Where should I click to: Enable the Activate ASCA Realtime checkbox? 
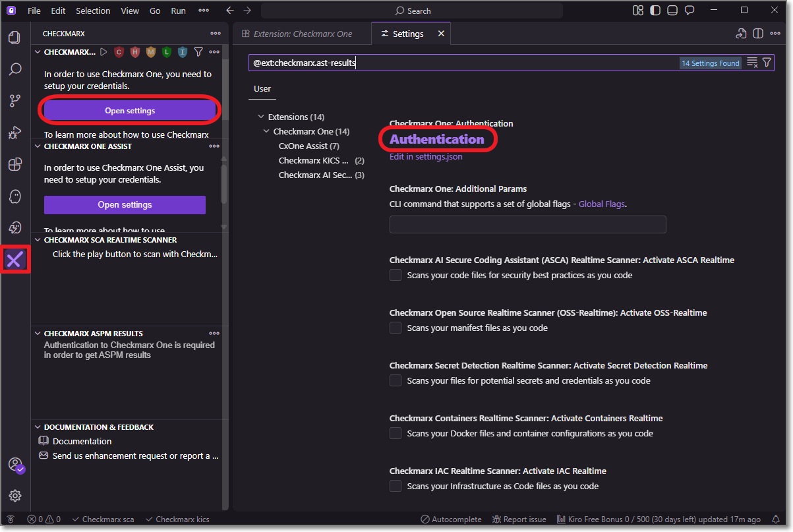coord(396,275)
